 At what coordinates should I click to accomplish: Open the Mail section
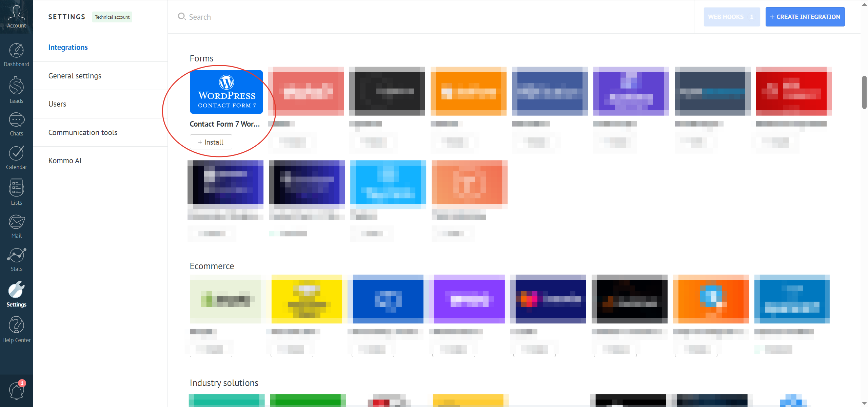[16, 226]
